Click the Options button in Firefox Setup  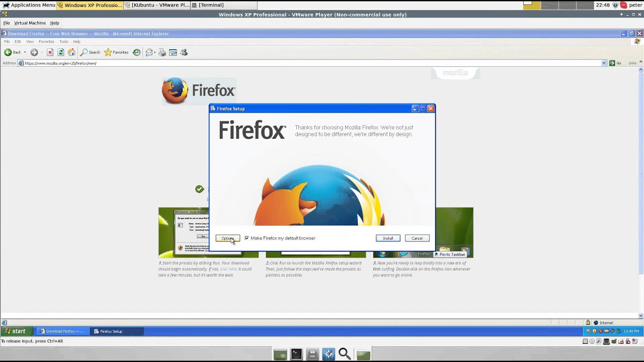227,238
